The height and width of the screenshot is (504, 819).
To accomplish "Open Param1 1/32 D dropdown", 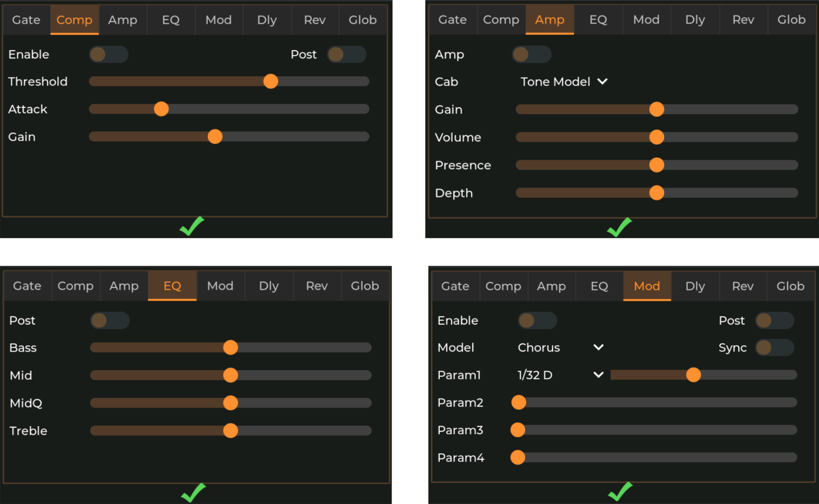I will (560, 375).
